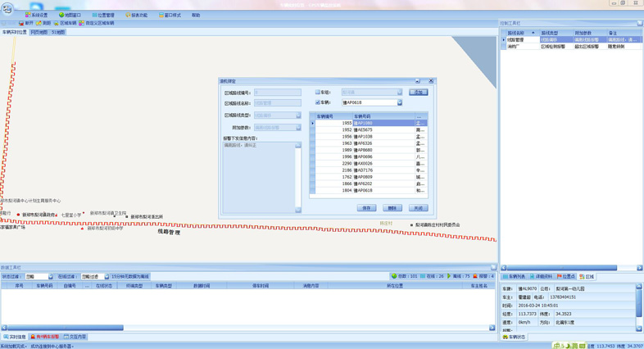Click the 删除 button in dialog
Screen dimensions: 644x349
pos(392,208)
